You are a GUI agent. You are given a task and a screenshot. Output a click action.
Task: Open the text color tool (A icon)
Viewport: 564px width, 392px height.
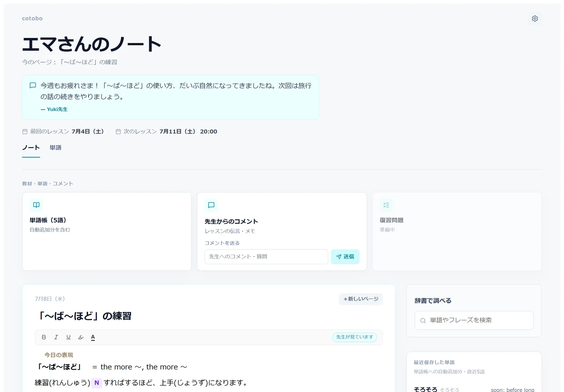(93, 337)
